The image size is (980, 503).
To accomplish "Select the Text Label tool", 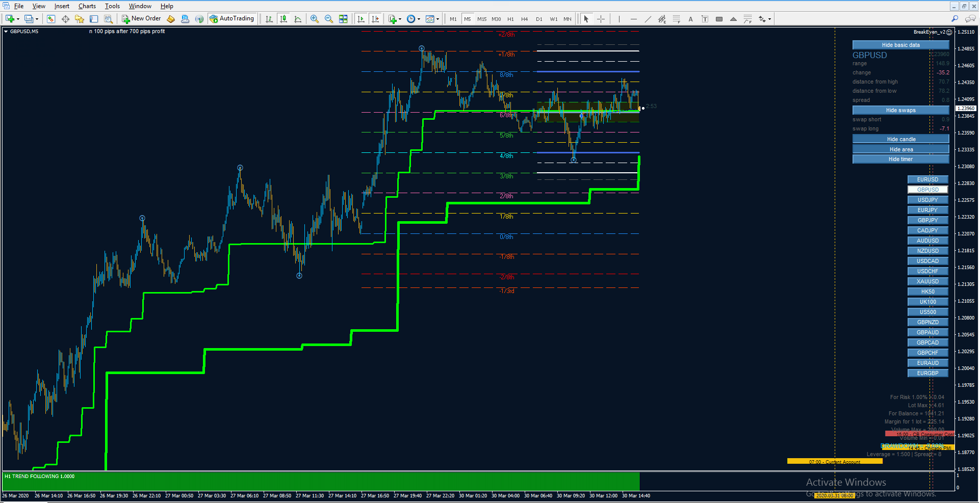I will click(x=705, y=19).
